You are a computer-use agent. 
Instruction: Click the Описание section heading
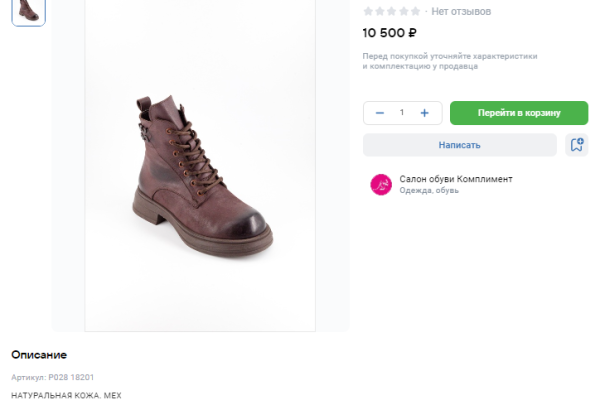pos(39,355)
